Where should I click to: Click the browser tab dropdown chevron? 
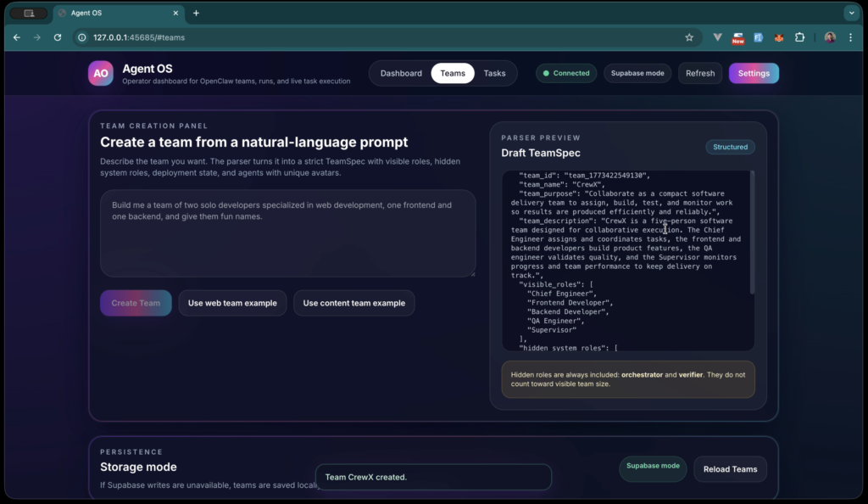pos(851,13)
